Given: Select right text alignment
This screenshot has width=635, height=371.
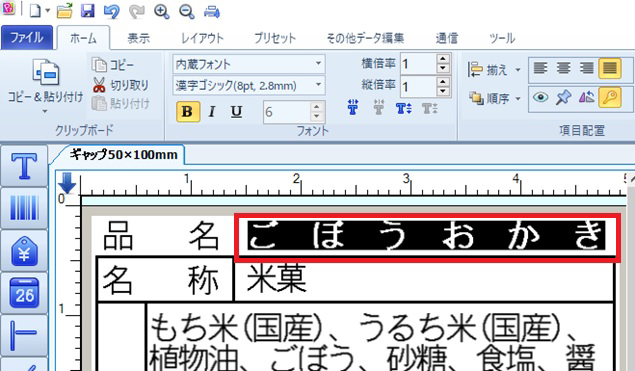Looking at the screenshot, I should point(586,68).
